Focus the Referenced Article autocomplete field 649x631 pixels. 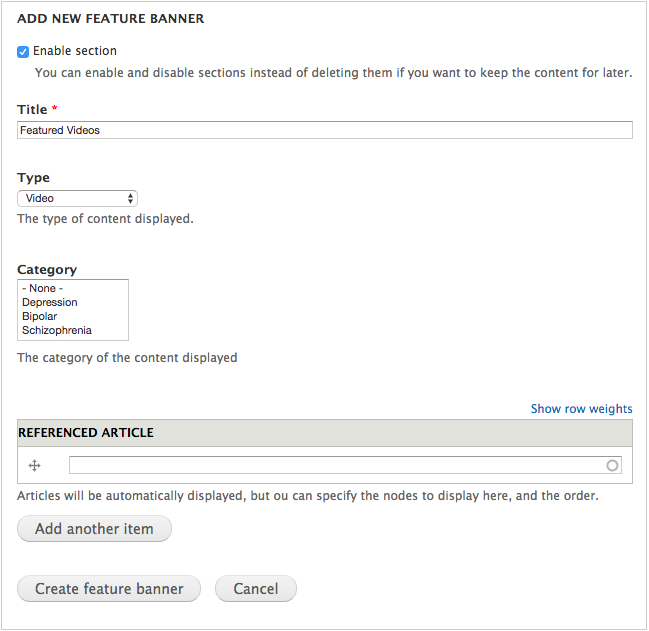coord(335,465)
